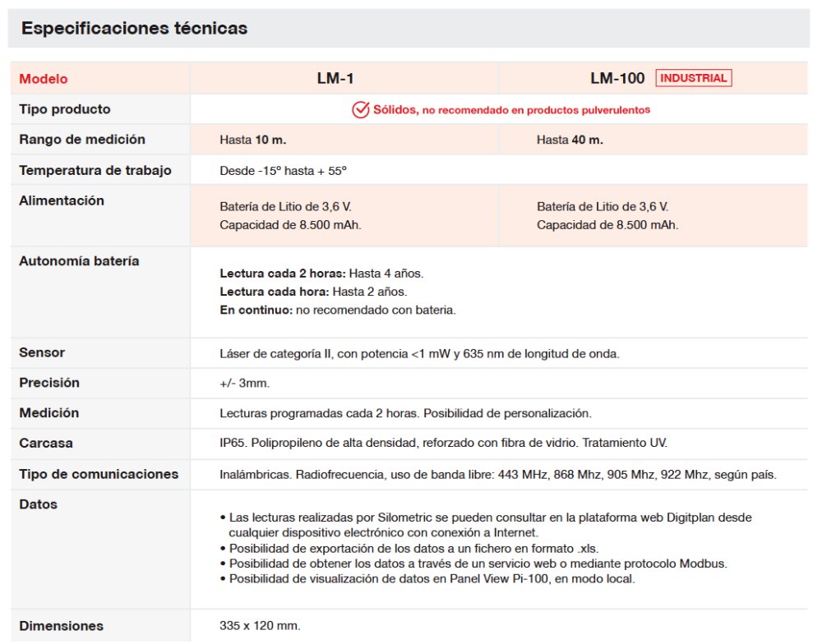This screenshot has height=644, width=822.
Task: Select the LM-1 model column header
Action: click(x=335, y=79)
